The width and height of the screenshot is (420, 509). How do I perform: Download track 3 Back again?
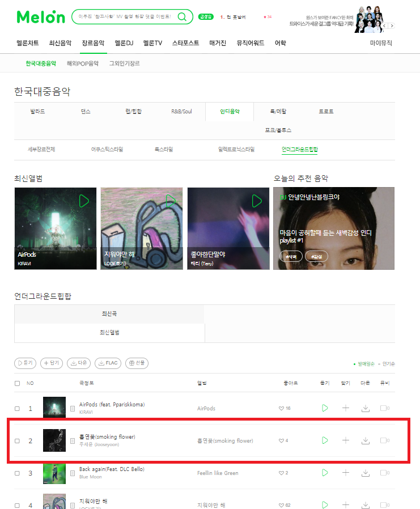coord(366,473)
